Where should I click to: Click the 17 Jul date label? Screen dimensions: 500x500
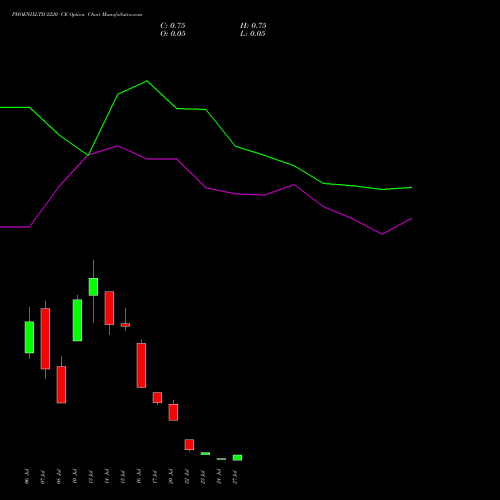(x=155, y=476)
